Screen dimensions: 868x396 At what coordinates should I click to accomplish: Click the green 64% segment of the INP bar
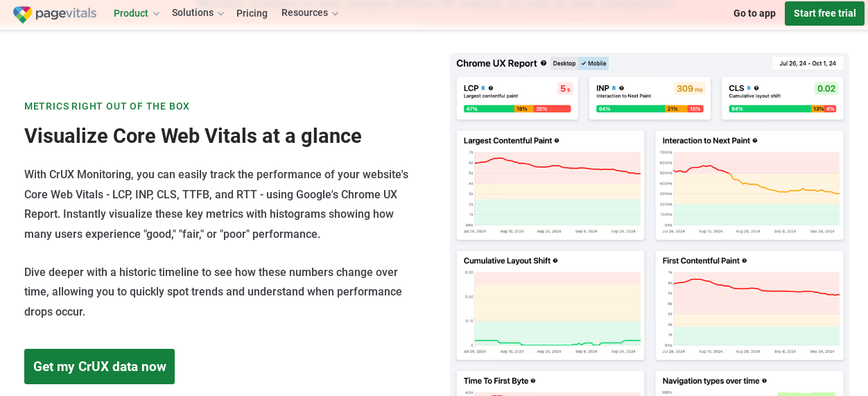(x=630, y=109)
